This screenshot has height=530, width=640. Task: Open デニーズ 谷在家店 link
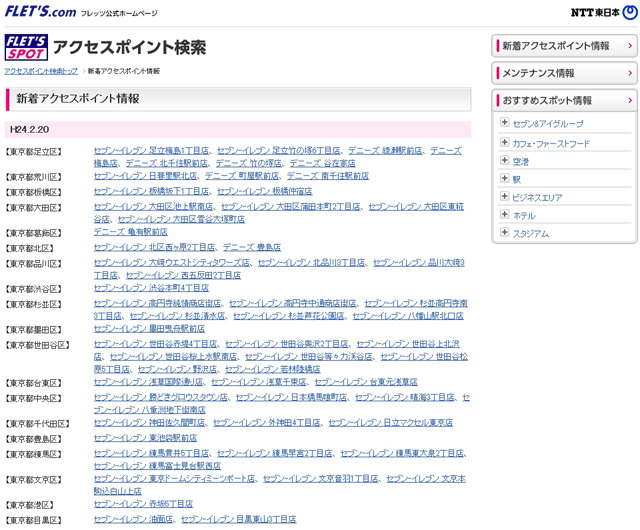(322, 163)
